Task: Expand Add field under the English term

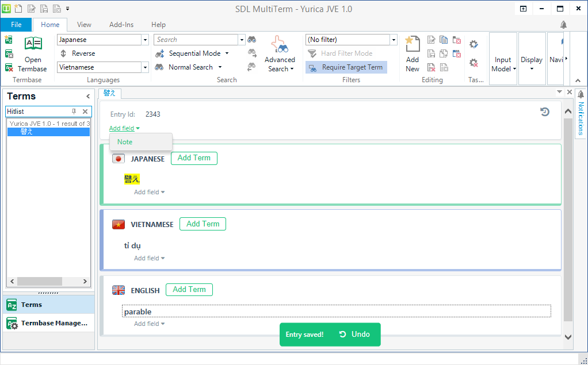Action: pos(149,324)
